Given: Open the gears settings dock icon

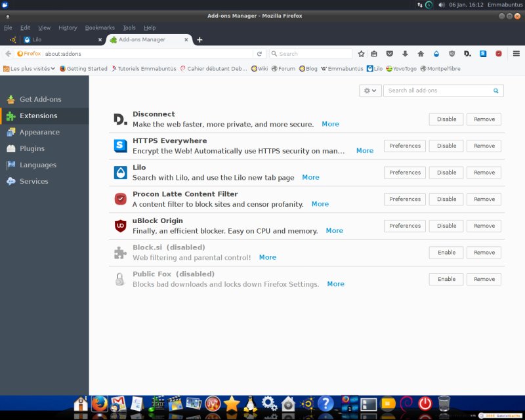Looking at the screenshot, I should (269, 404).
